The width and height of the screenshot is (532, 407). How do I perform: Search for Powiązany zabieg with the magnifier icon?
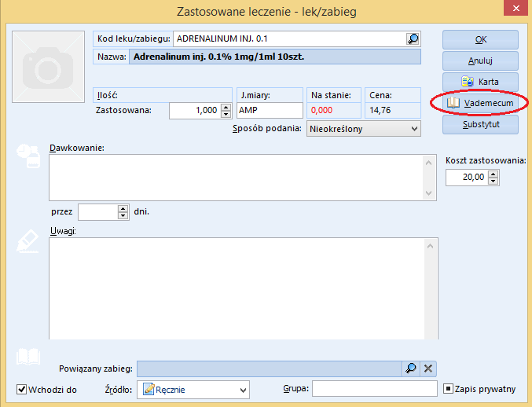(x=411, y=368)
